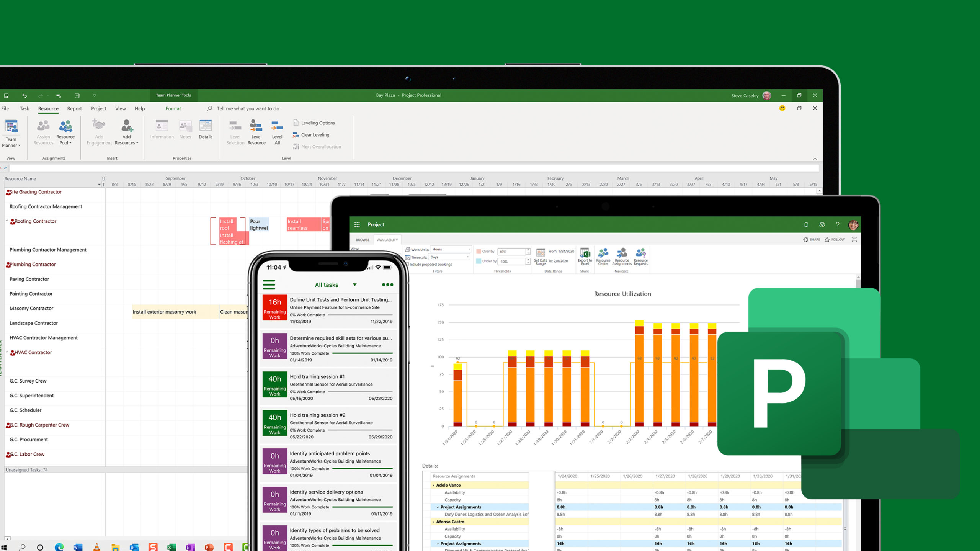Click the Assign Resources icon
This screenshot has height=551, width=980.
click(x=42, y=132)
